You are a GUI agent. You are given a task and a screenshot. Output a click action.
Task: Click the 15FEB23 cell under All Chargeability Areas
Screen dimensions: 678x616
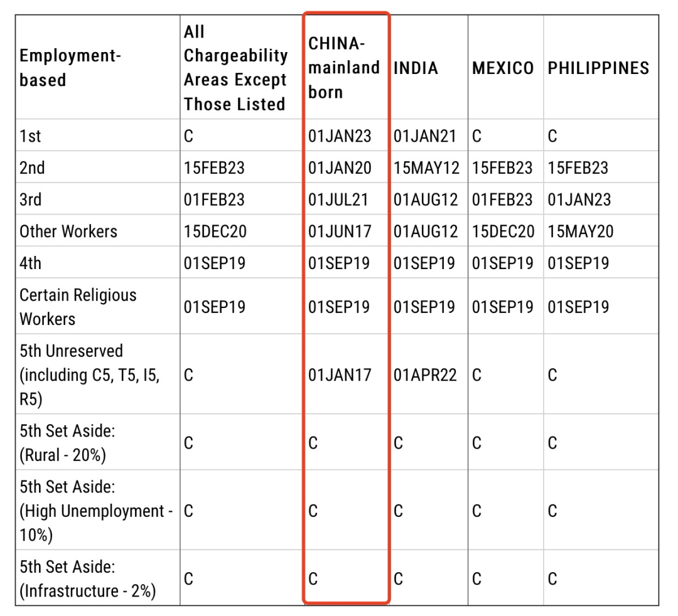click(214, 167)
